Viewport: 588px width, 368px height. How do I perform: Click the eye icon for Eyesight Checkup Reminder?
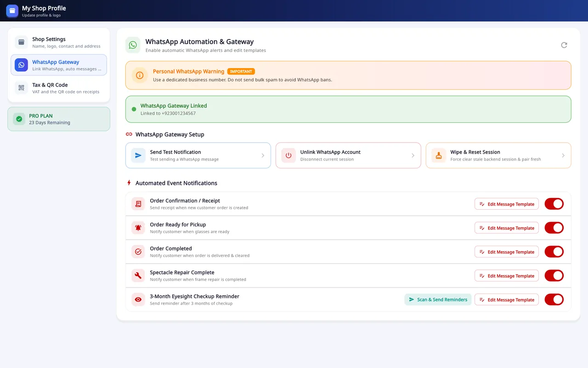coord(138,299)
